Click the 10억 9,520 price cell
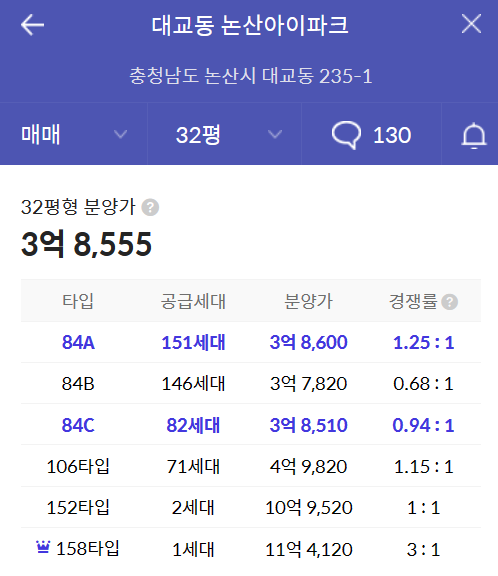Screen dimensions: 498x576 tap(308, 508)
